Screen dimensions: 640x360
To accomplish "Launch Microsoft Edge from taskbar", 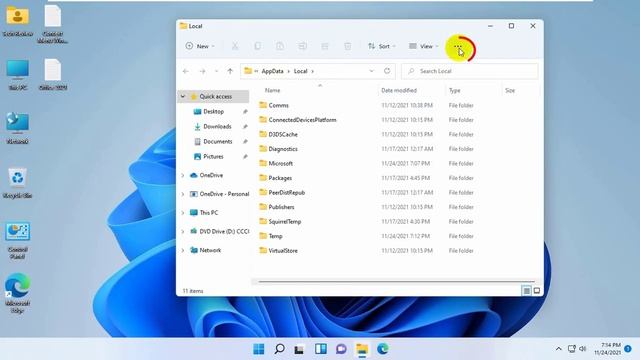I will (382, 349).
